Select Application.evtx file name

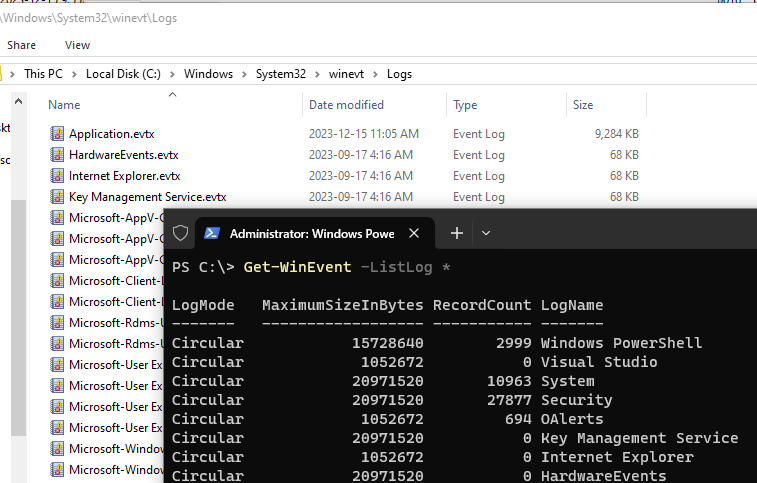coord(112,134)
